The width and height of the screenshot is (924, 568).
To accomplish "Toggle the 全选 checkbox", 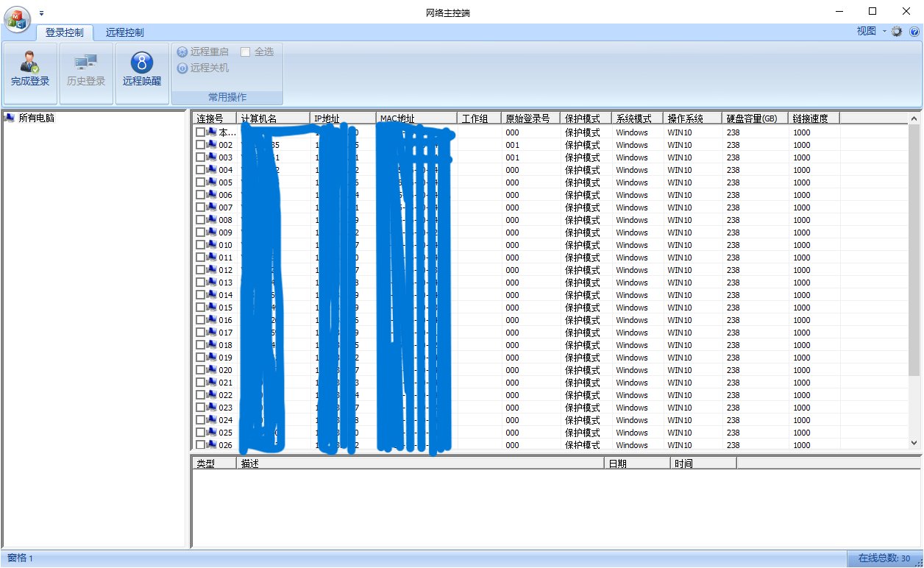I will tap(246, 52).
